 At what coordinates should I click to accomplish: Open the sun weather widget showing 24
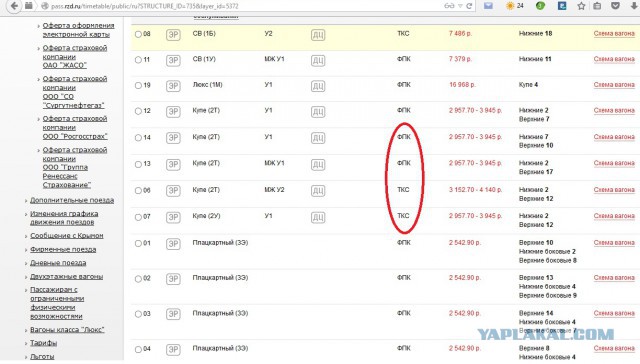click(x=515, y=6)
